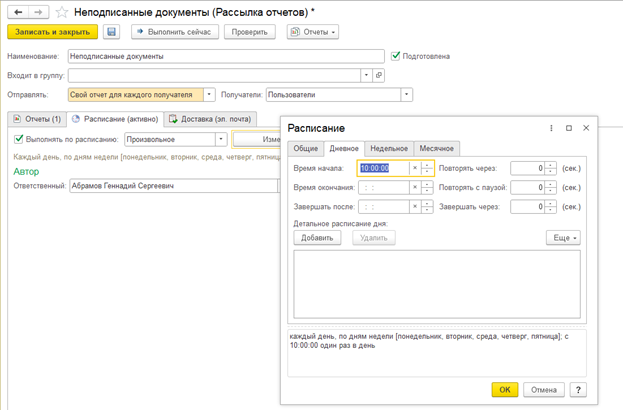Open the linked group with the open icon
Image resolution: width=623 pixels, height=410 pixels.
click(379, 75)
